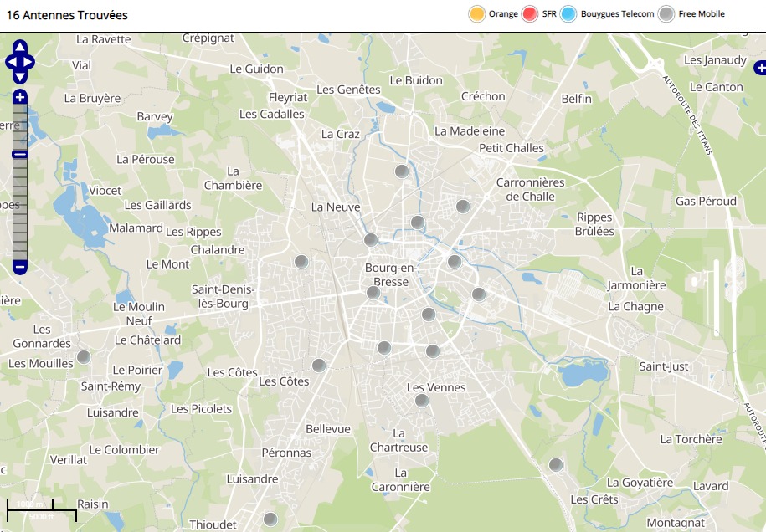The height and width of the screenshot is (532, 766).
Task: Click the blue Bouygues Telecom legend circle
Action: 569,14
